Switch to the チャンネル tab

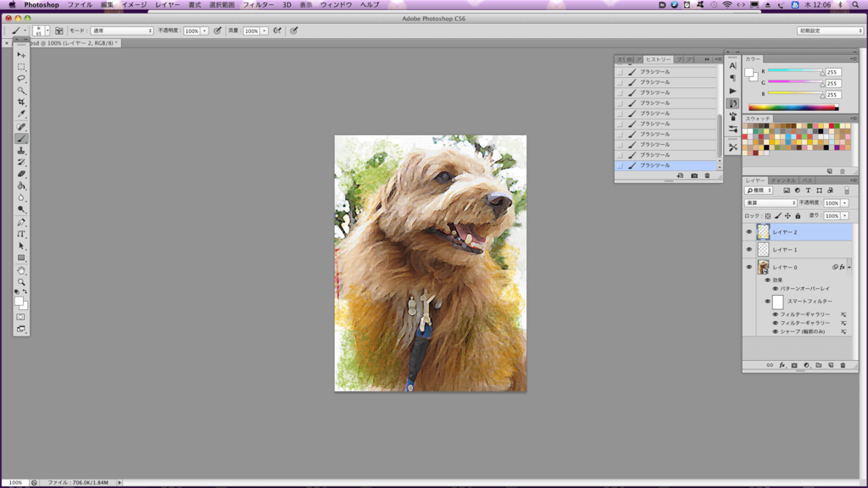783,180
